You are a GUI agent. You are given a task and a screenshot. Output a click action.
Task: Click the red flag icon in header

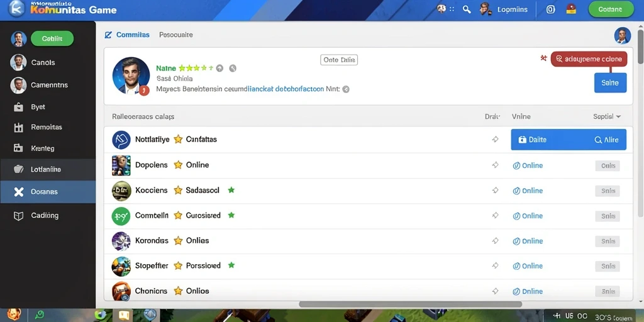[x=571, y=9]
